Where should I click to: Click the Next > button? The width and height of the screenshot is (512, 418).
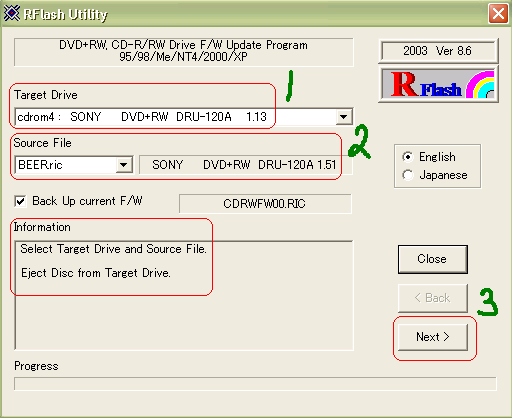(x=433, y=337)
